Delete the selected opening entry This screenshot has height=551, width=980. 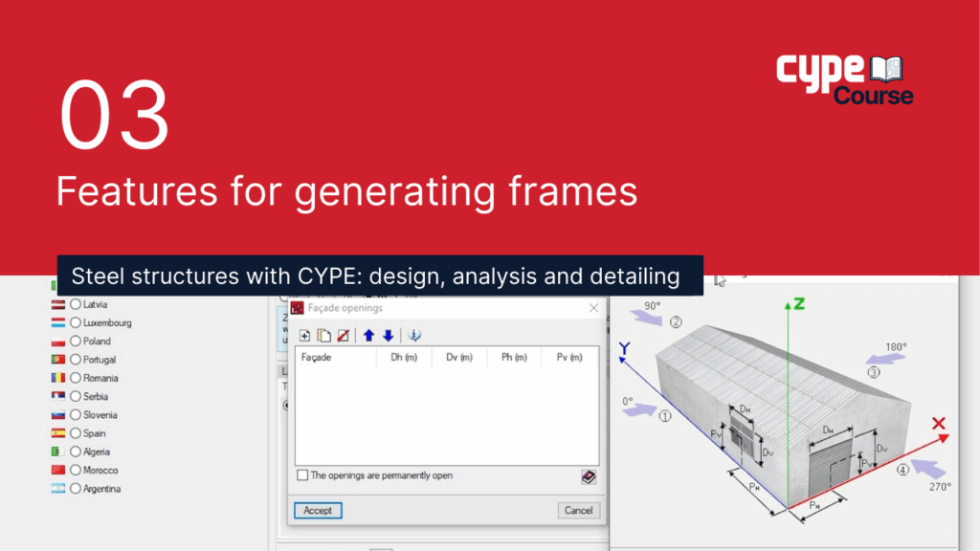click(343, 336)
